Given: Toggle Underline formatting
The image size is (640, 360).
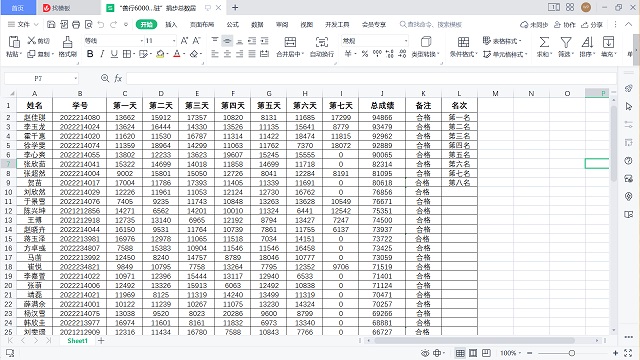Looking at the screenshot, I should pyautogui.click(x=114, y=54).
